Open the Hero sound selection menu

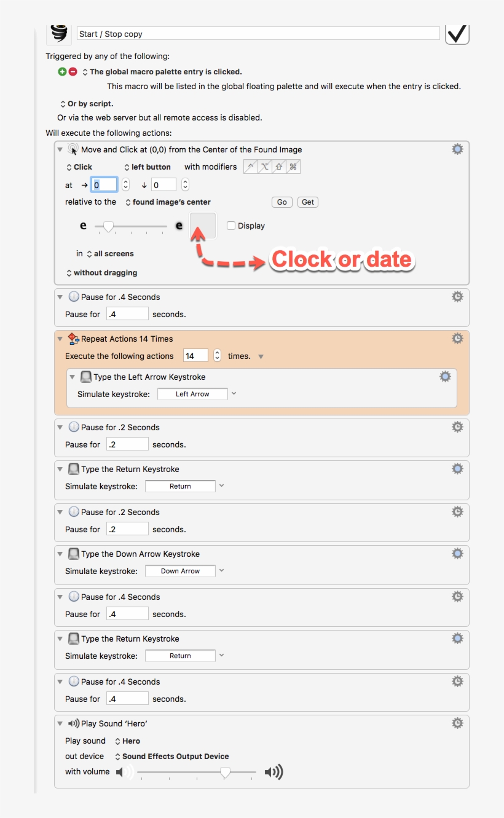127,741
